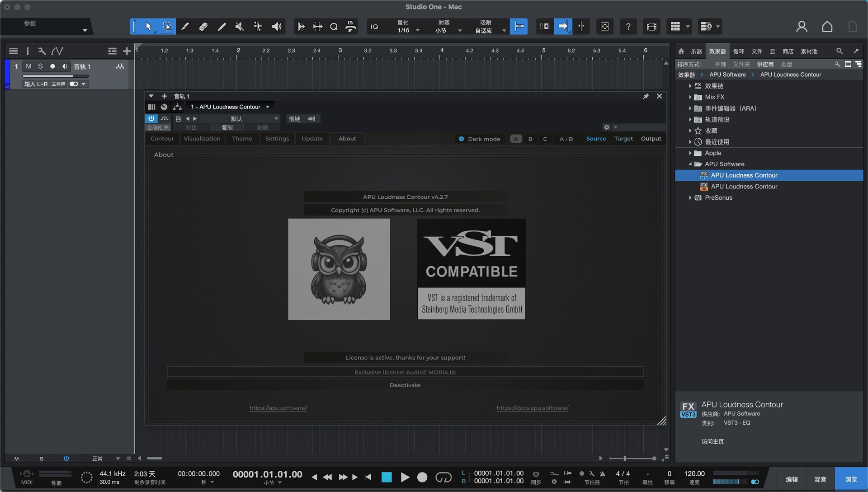This screenshot has width=868, height=492.
Task: Open the https://apu.software/ link
Action: (x=278, y=408)
